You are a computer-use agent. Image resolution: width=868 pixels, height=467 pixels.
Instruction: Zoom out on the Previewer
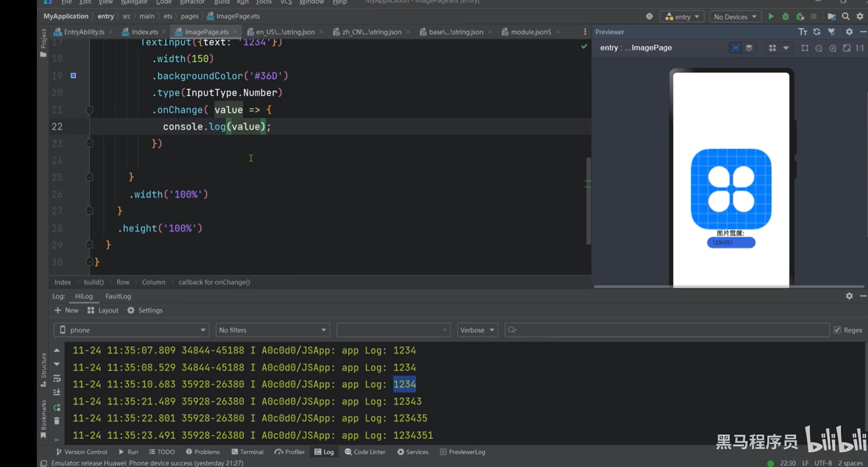[819, 48]
